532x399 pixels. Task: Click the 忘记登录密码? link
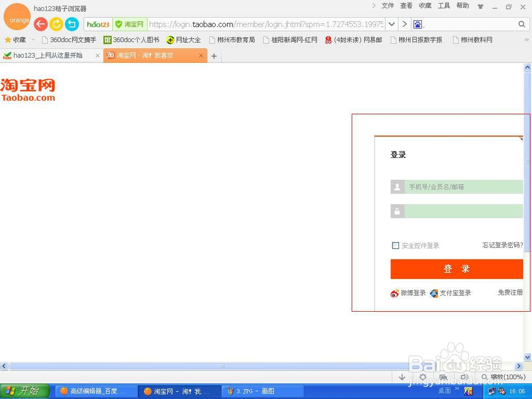tap(503, 245)
